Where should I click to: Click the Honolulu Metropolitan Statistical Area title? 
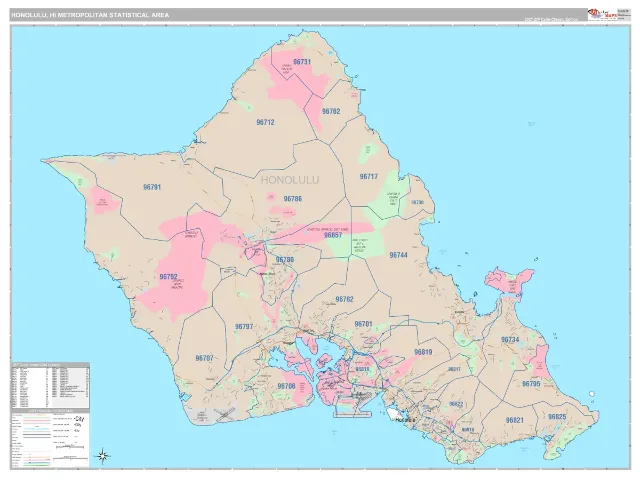click(x=90, y=15)
